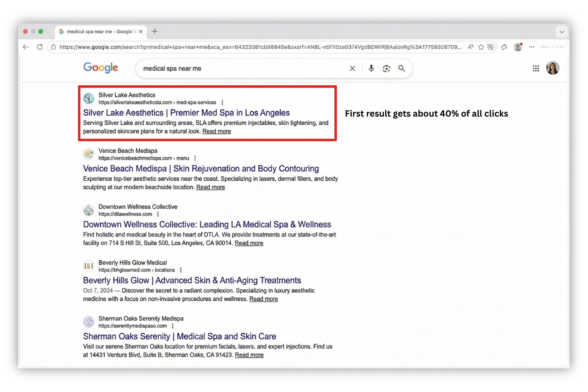588x392 pixels.
Task: Bookmark this page with star icon
Action: pyautogui.click(x=481, y=47)
